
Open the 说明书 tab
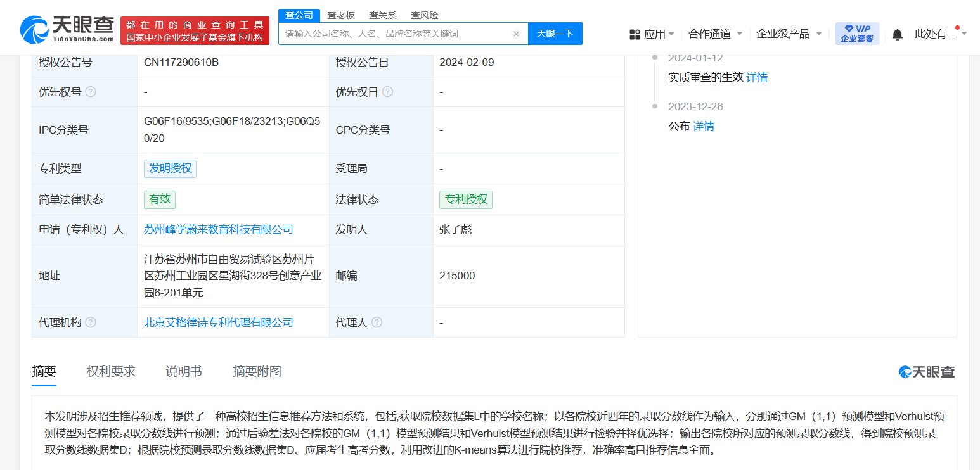coord(184,371)
